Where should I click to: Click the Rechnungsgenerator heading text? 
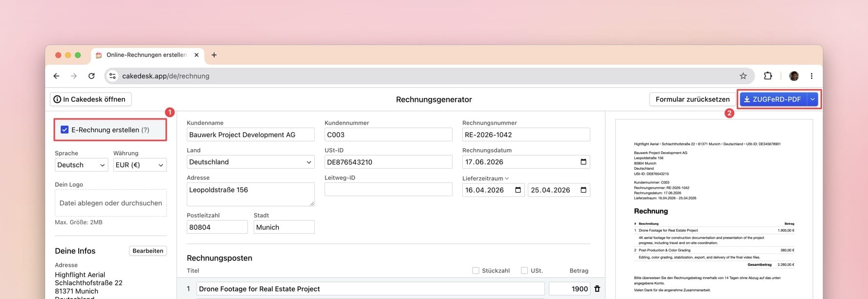pyautogui.click(x=434, y=99)
